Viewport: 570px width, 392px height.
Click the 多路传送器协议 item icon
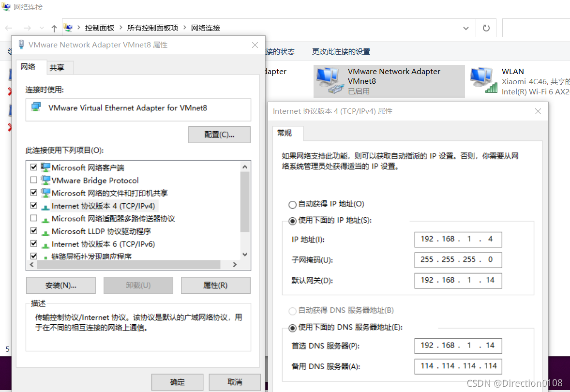[x=45, y=219]
